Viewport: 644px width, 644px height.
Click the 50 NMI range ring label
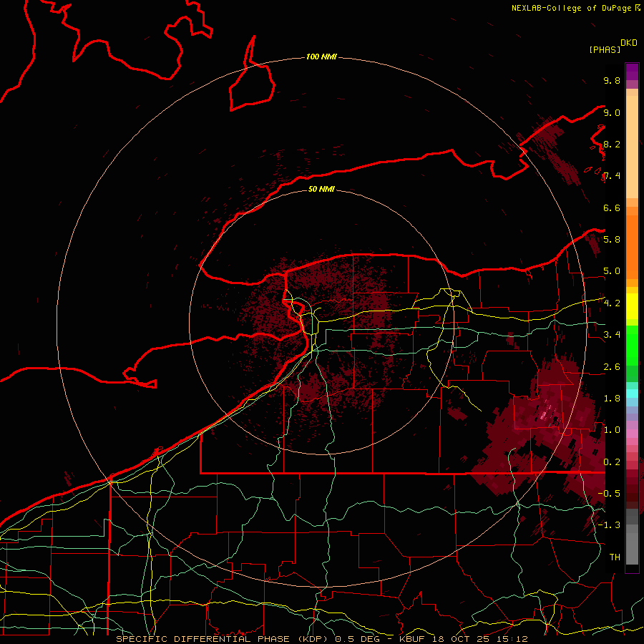(321, 190)
